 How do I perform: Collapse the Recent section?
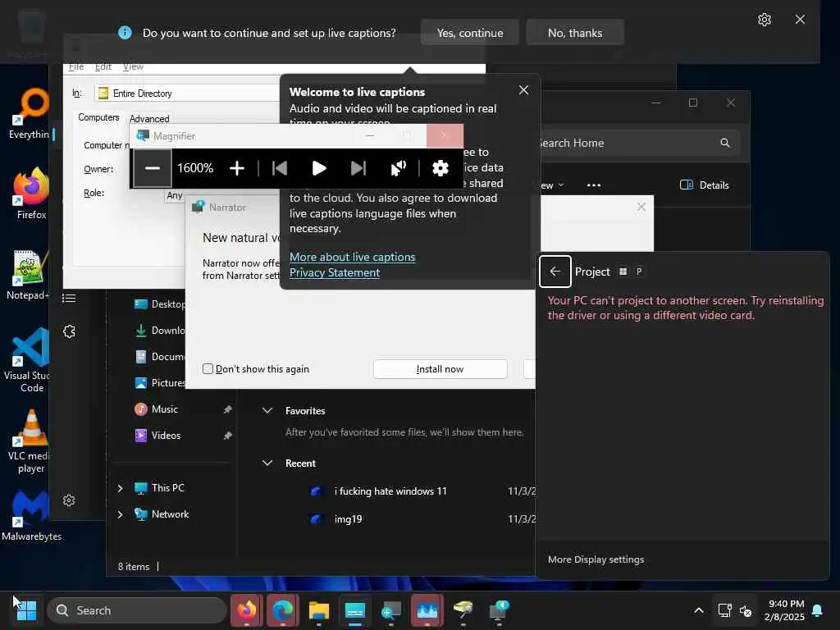(x=267, y=463)
